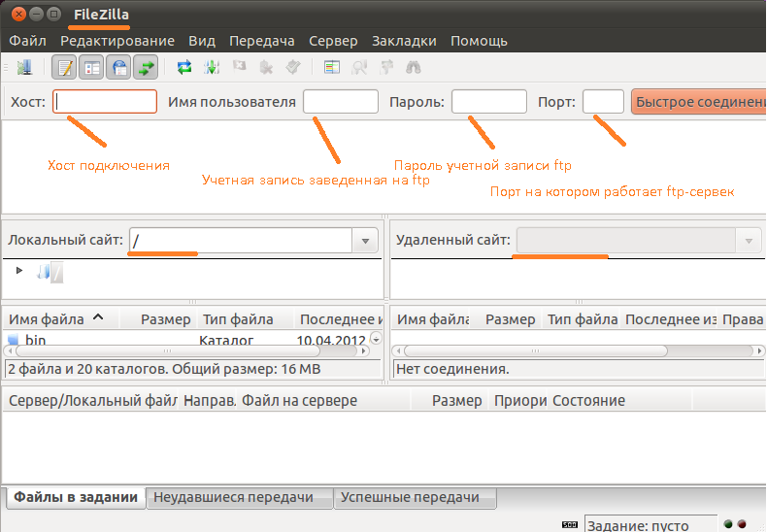Toggle synchronized browsing icon

(x=386, y=68)
